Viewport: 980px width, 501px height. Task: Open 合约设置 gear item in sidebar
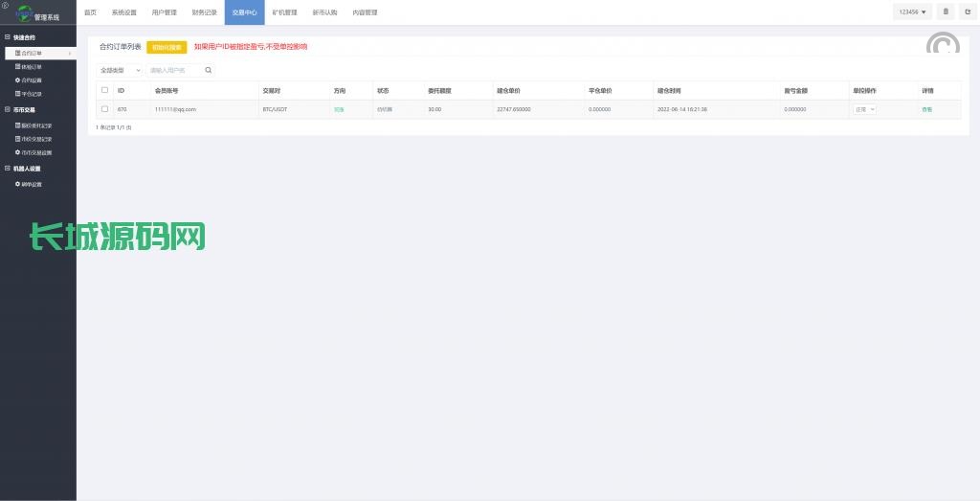(x=30, y=80)
